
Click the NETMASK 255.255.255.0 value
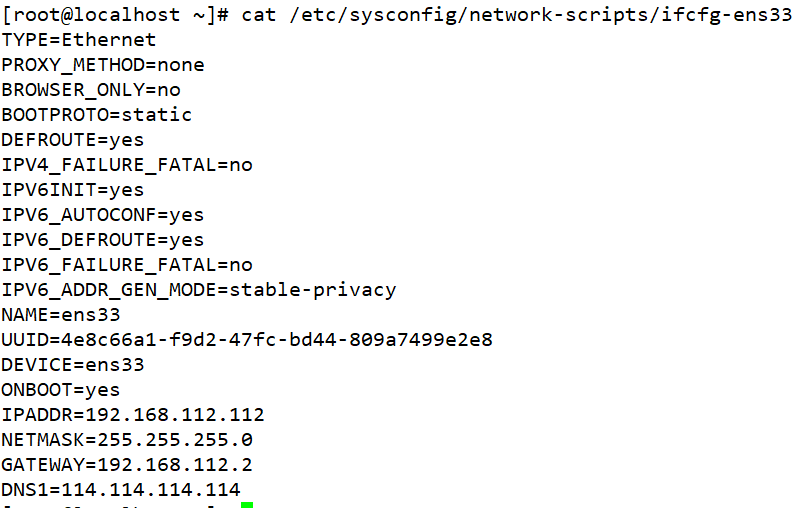tap(169, 440)
